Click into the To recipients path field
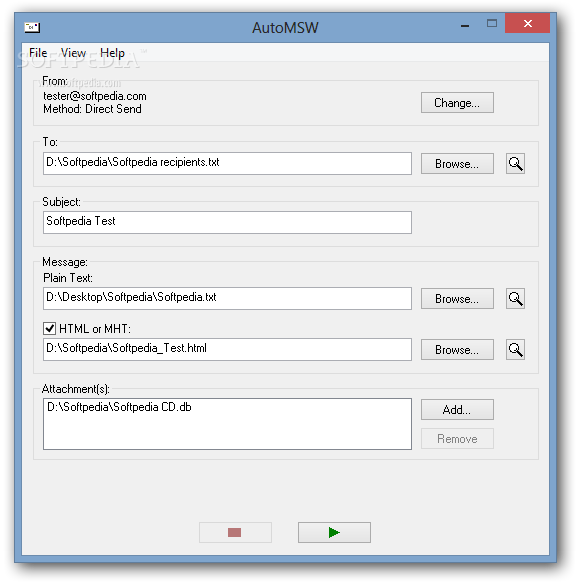The image size is (577, 583). (x=227, y=163)
